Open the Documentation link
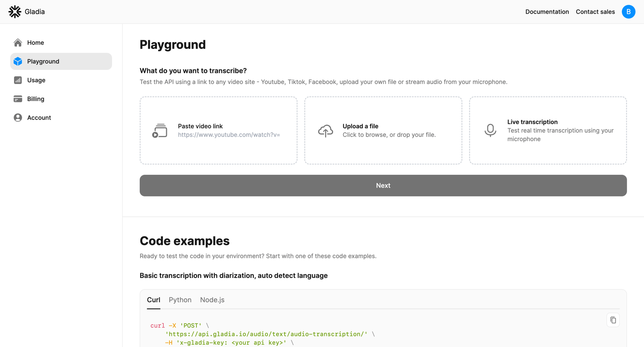The height and width of the screenshot is (347, 644). 547,12
